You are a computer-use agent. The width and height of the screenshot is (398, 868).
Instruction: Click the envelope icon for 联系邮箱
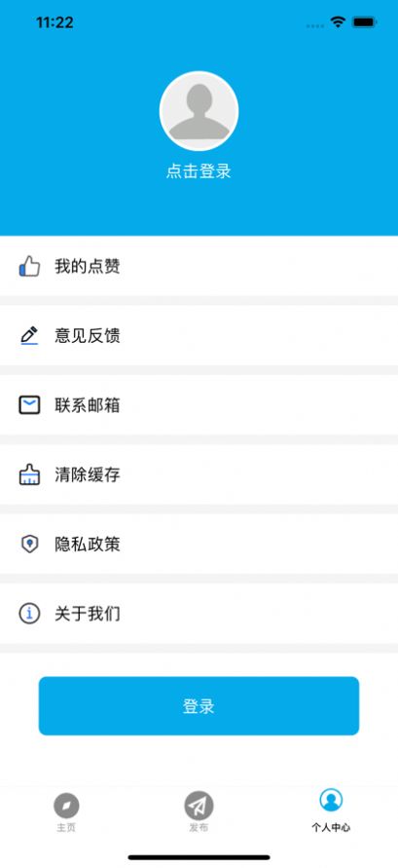29,405
